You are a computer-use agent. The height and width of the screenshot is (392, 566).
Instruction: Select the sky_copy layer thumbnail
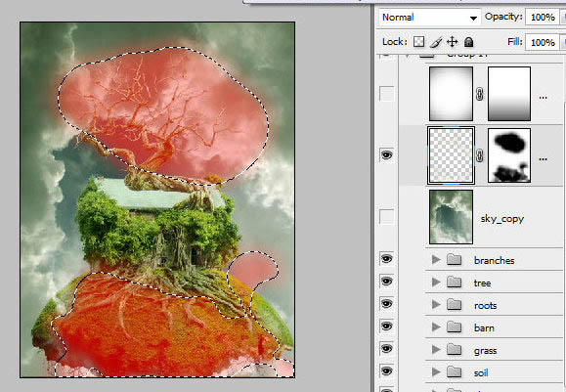tap(451, 217)
